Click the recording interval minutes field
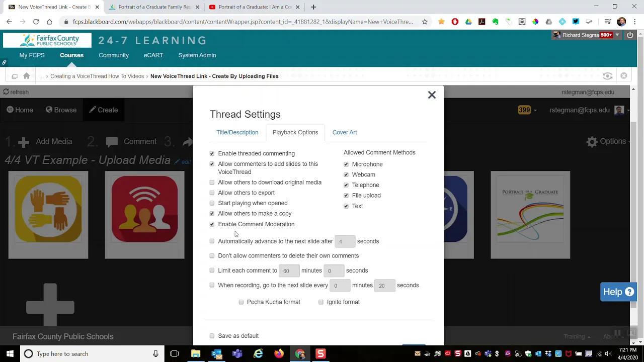 point(340,286)
